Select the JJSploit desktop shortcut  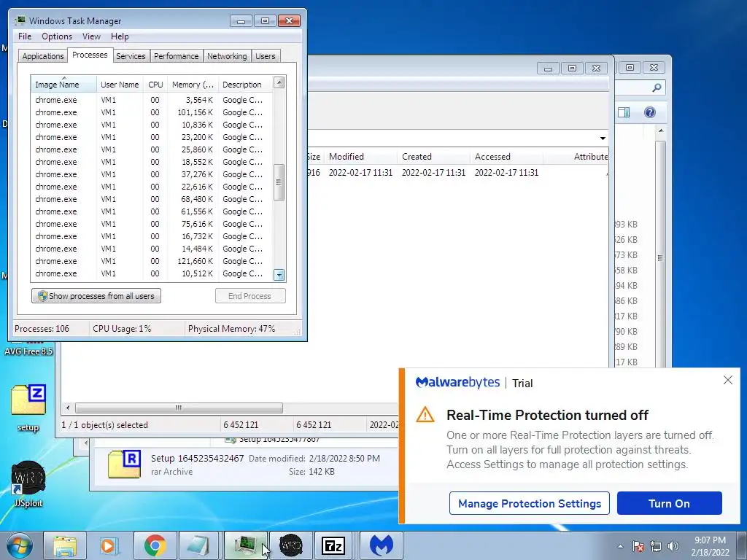click(x=28, y=483)
